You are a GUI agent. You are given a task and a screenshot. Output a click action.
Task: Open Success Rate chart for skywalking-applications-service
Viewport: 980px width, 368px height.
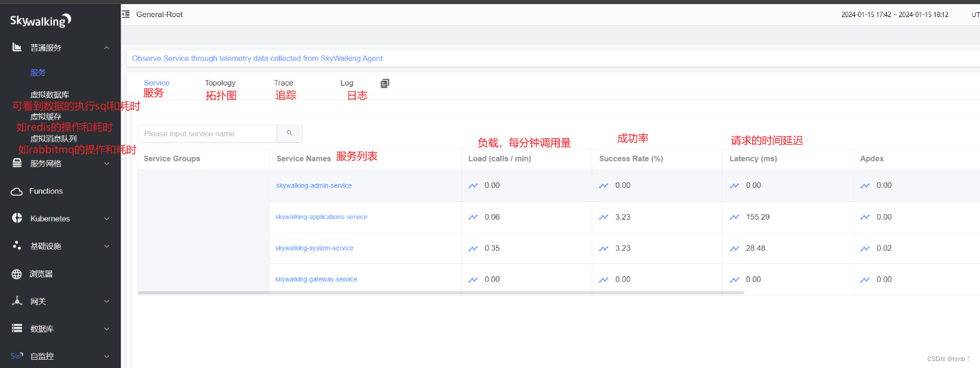[604, 217]
